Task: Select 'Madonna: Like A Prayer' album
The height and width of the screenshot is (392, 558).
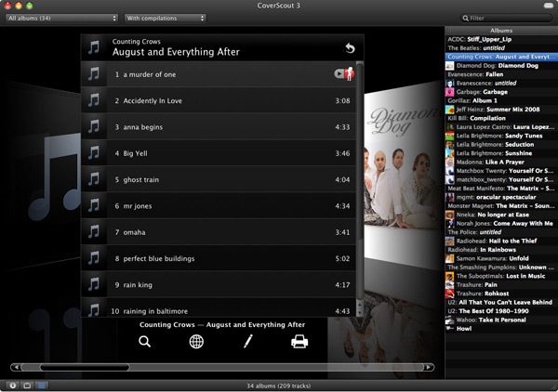Action: tap(501, 162)
